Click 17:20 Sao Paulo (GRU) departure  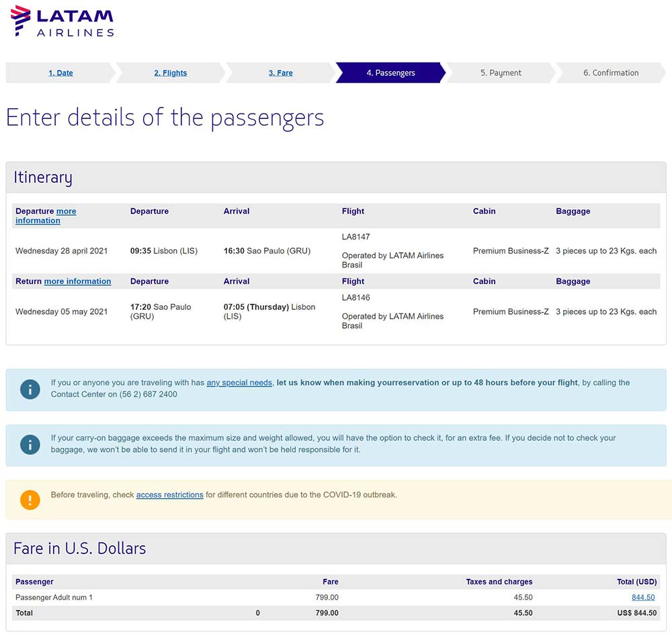(x=161, y=312)
